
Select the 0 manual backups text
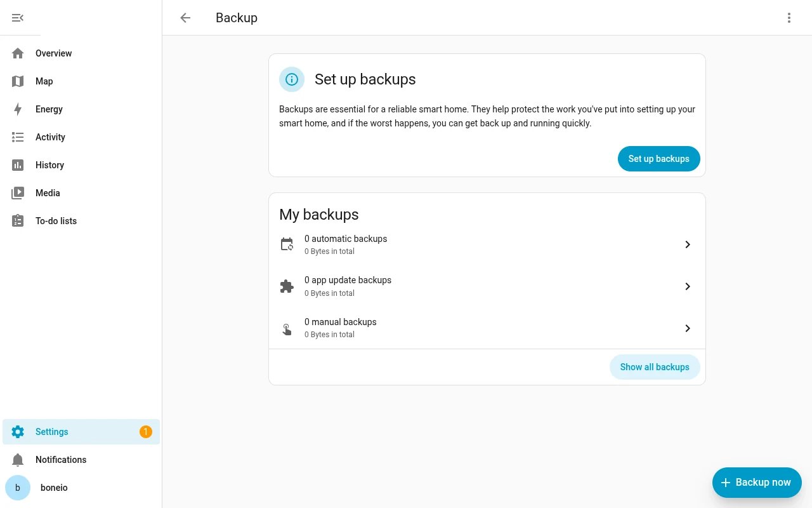coord(341,322)
